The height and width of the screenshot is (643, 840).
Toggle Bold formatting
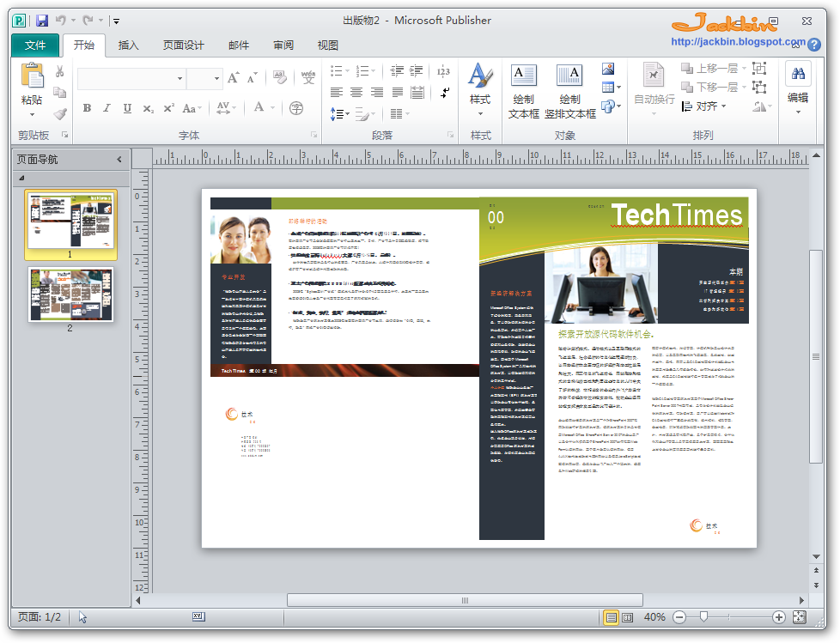[87, 108]
